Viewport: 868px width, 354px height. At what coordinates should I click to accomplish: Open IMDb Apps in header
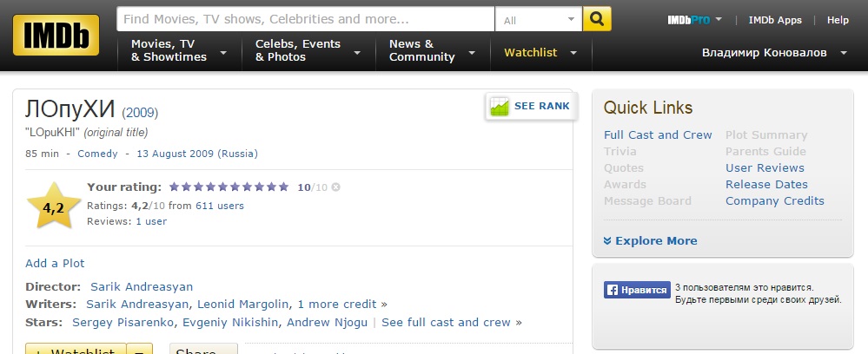point(775,20)
